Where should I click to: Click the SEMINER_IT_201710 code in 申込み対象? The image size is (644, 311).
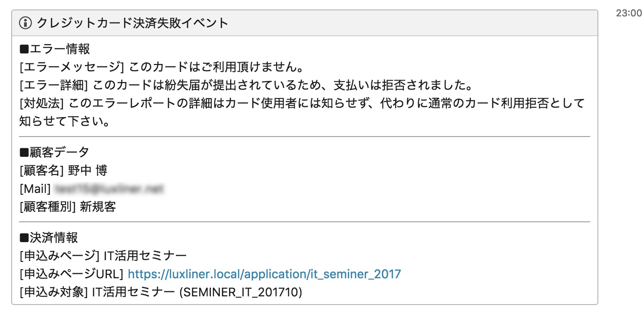coord(241,292)
